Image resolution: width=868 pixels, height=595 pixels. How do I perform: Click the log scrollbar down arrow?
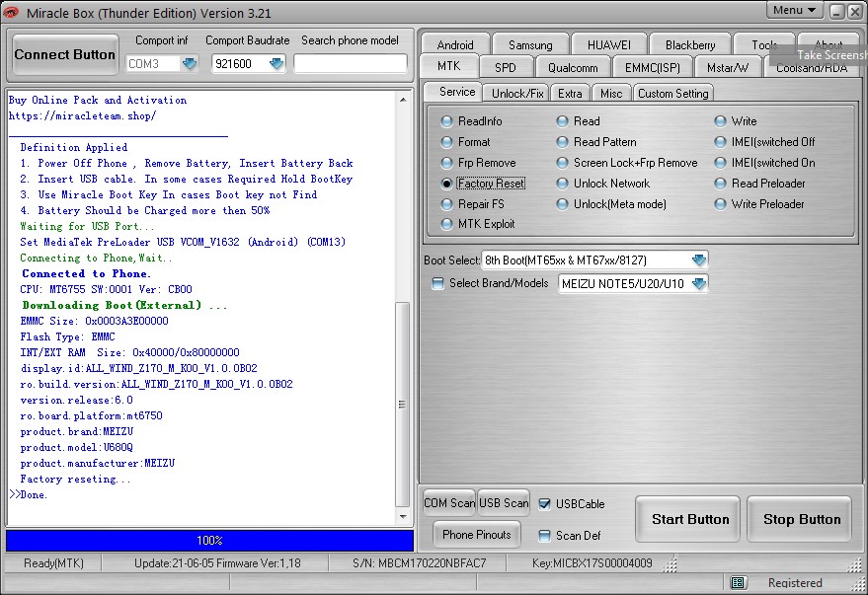click(x=403, y=516)
